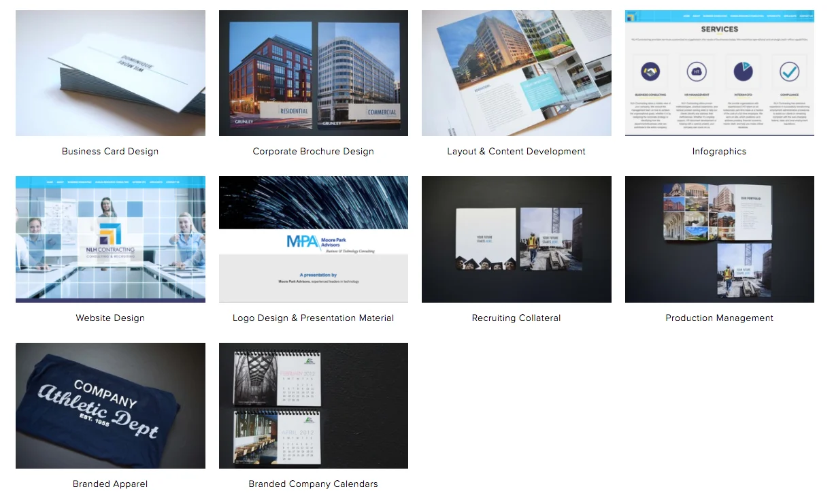This screenshot has height=504, width=834.
Task: Click the Website Design caption
Action: pyautogui.click(x=110, y=318)
